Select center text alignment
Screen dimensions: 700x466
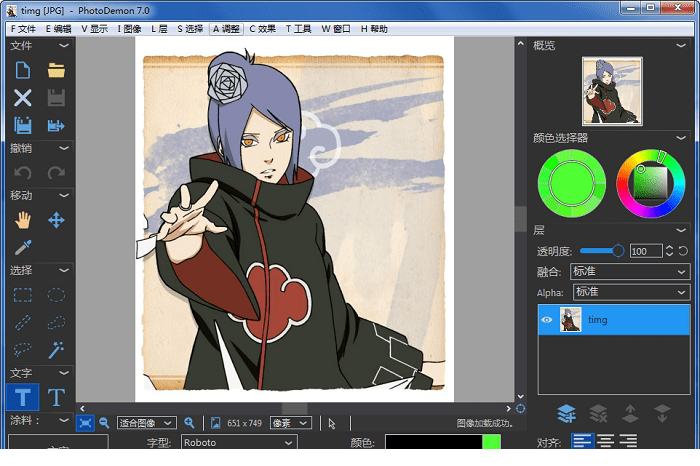click(605, 441)
